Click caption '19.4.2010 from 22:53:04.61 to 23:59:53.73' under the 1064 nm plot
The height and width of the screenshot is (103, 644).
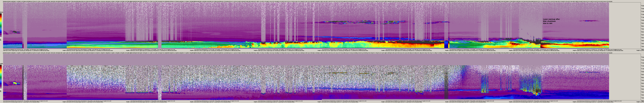[x=587, y=50]
